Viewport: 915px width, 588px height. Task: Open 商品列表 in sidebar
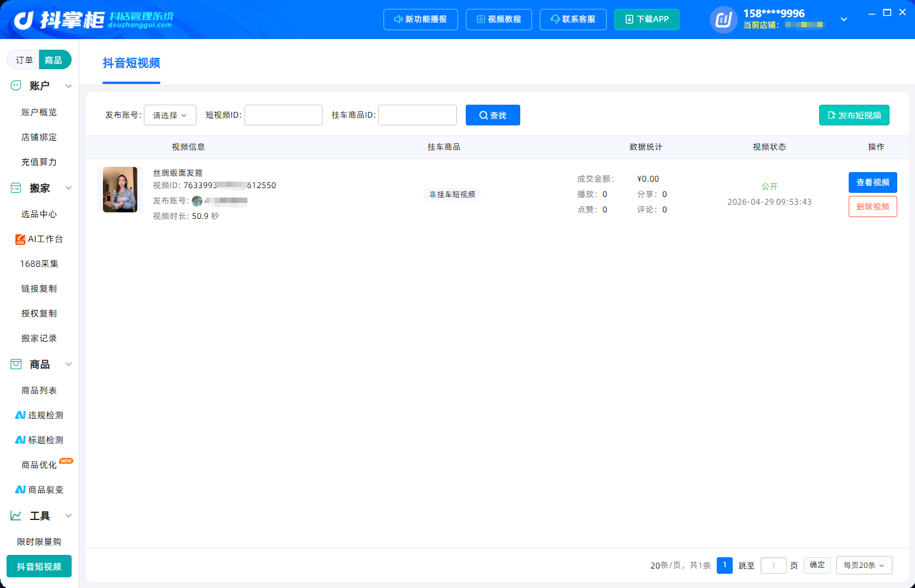(x=39, y=390)
